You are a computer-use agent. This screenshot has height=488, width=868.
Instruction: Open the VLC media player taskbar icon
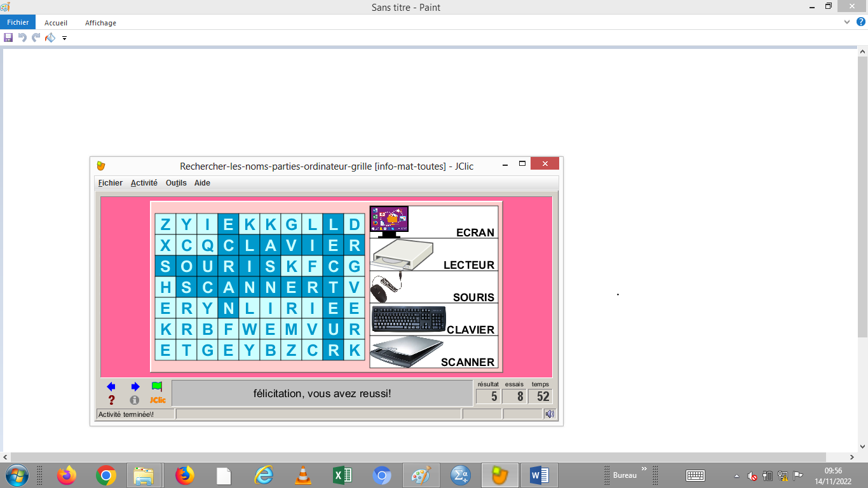coord(304,475)
